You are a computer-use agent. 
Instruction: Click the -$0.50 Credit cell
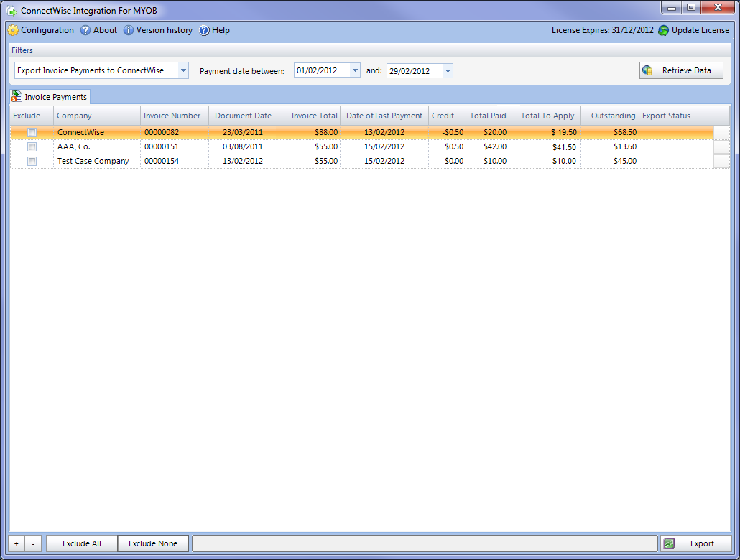447,133
